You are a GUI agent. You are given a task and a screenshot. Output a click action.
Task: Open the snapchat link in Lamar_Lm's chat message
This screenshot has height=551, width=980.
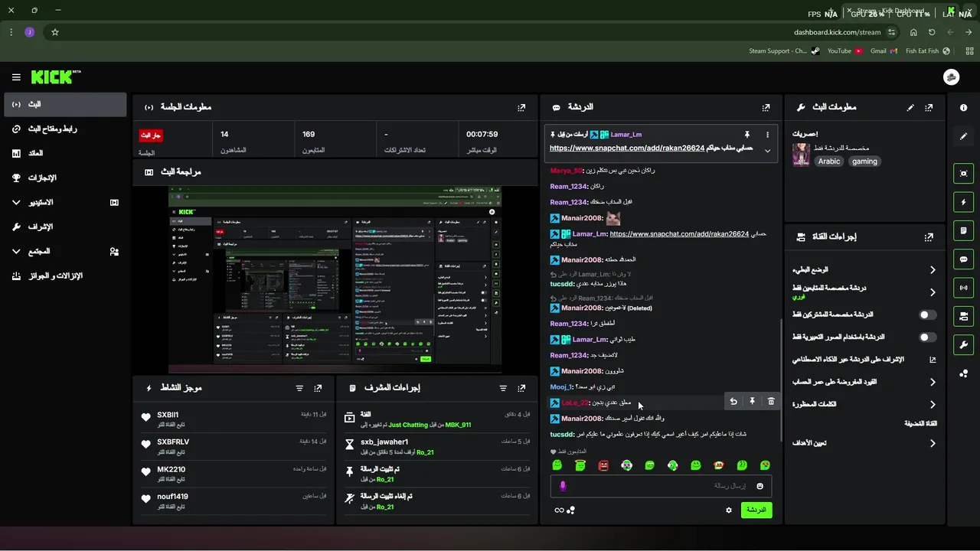click(679, 234)
